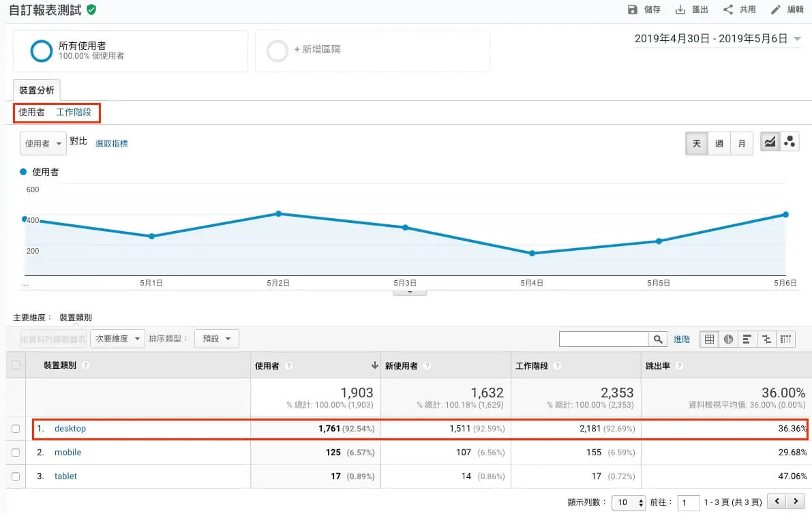Open the 顯示列數 rows dropdown

(x=629, y=502)
